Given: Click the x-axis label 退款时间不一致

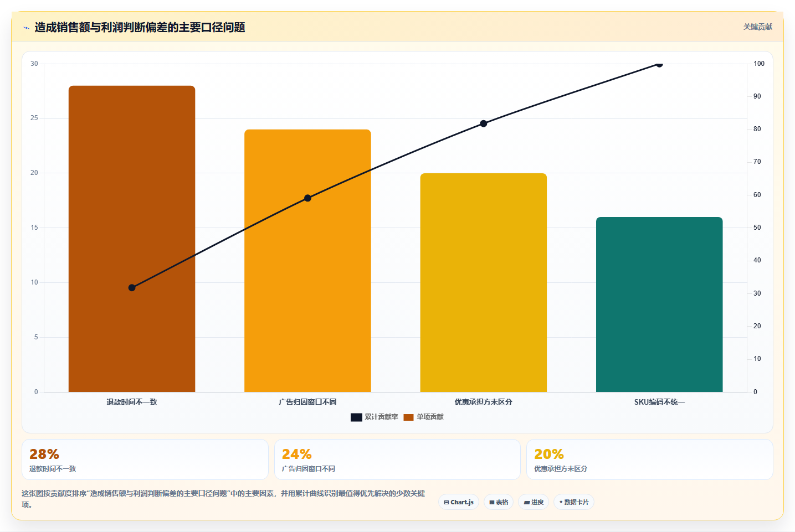Looking at the screenshot, I should (x=132, y=402).
